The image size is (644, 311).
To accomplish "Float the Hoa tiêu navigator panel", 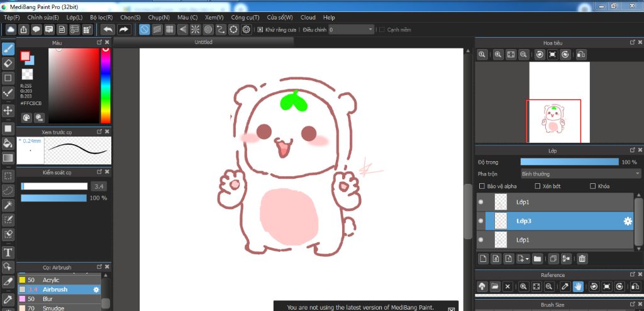I will pos(633,42).
